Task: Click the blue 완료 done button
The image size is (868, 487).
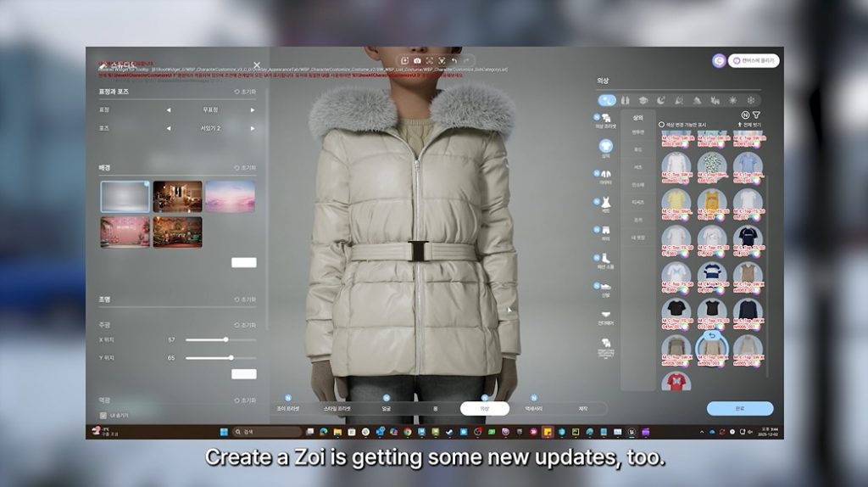Action: point(739,408)
